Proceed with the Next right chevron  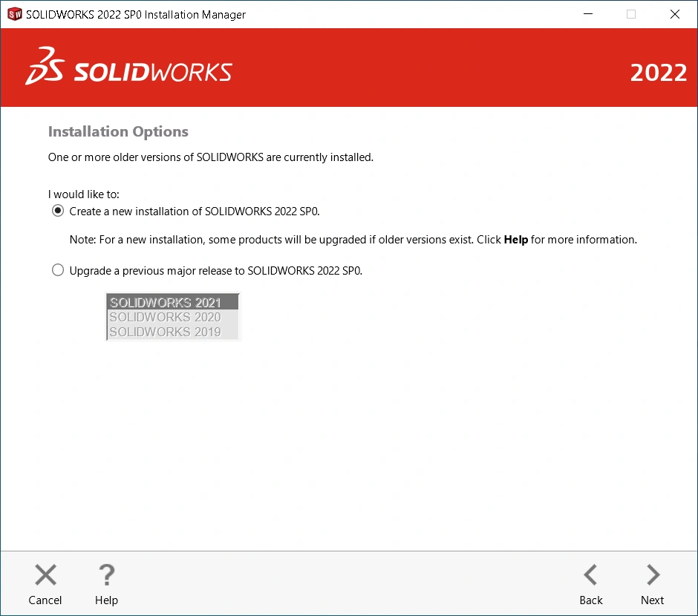[653, 574]
